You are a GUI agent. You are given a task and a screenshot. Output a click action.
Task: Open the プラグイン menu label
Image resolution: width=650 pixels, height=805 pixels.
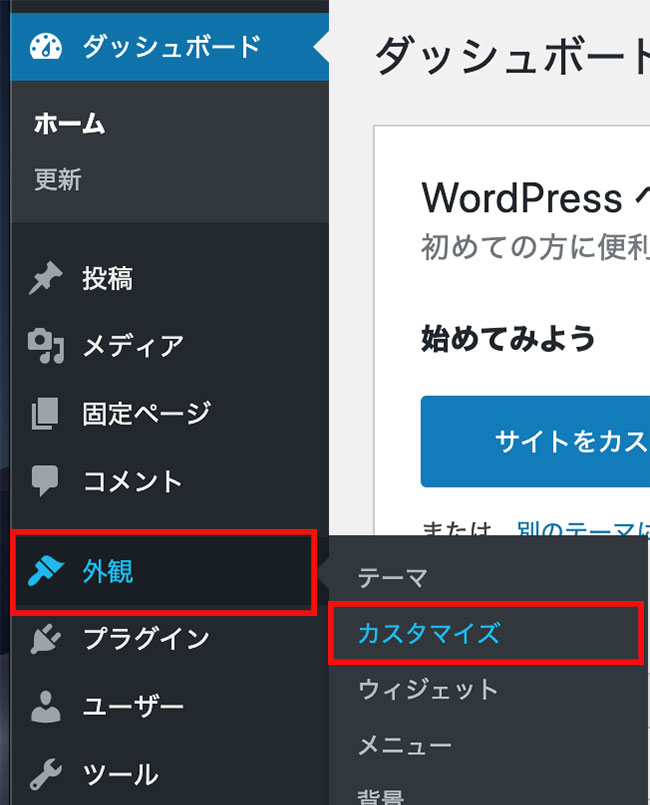point(146,638)
